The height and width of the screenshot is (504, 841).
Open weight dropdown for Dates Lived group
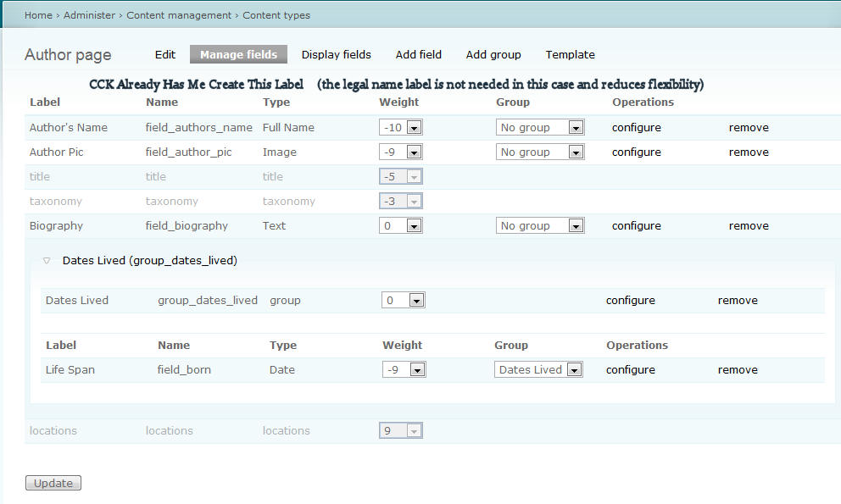[x=404, y=300]
